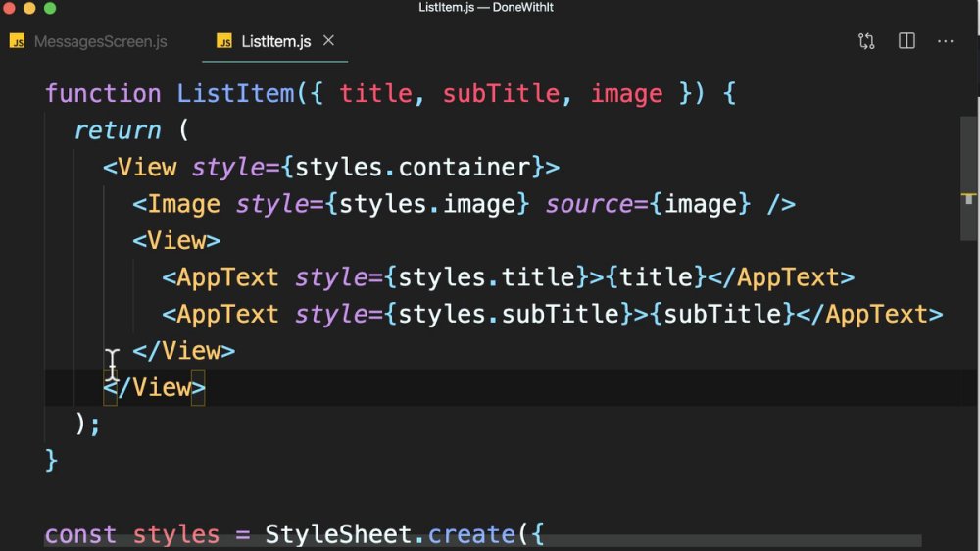The width and height of the screenshot is (980, 551).
Task: Click the 'subTitle' parameter in function signature
Action: point(501,94)
